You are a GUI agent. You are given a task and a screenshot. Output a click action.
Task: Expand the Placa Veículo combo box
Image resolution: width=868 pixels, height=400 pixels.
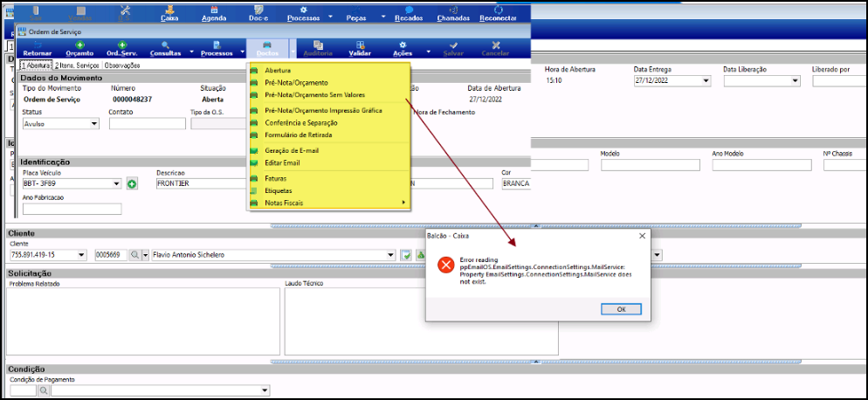pyautogui.click(x=116, y=183)
